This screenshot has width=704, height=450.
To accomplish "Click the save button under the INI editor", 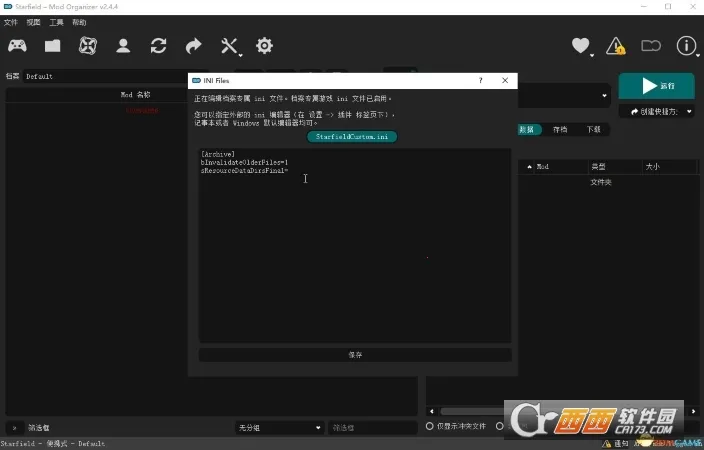I will tap(355, 355).
